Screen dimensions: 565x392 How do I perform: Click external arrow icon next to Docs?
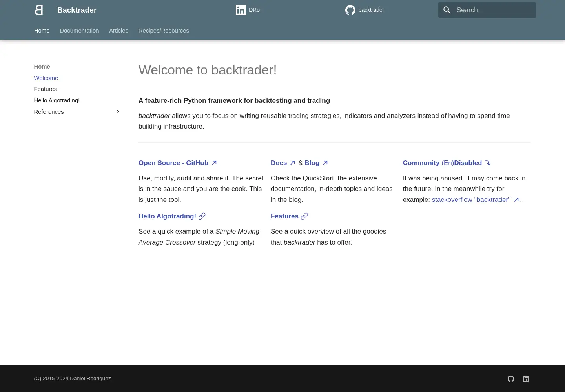[293, 163]
